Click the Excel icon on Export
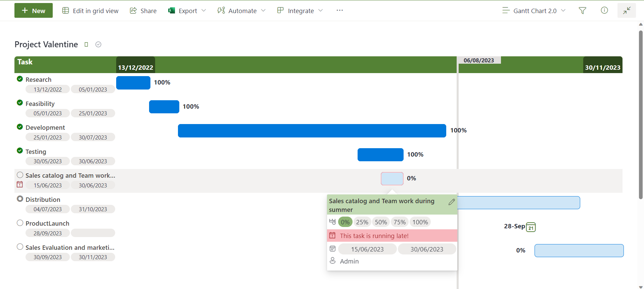The height and width of the screenshot is (289, 644). [x=172, y=11]
